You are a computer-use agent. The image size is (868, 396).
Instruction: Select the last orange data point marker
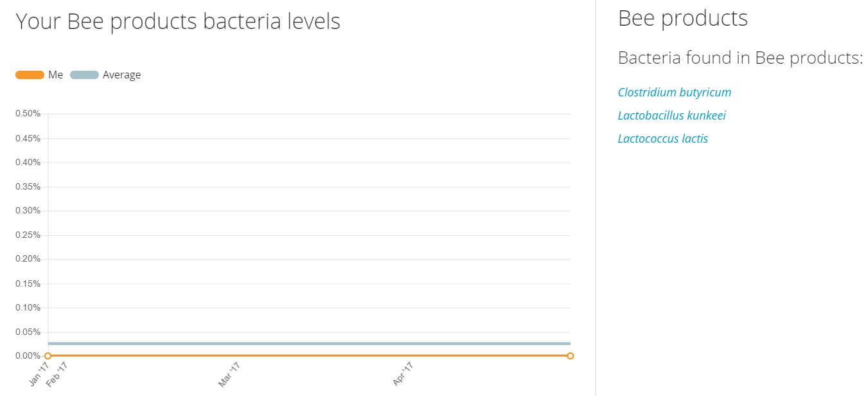(570, 356)
